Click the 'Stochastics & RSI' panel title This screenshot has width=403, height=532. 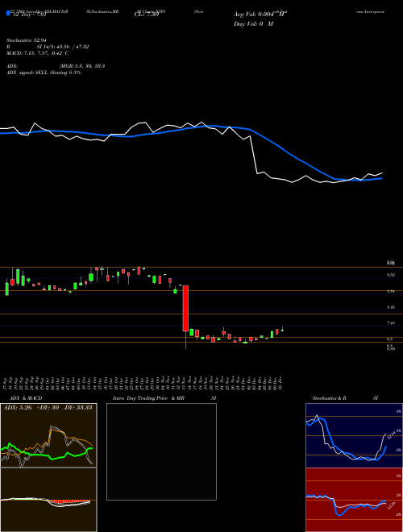coord(345,398)
